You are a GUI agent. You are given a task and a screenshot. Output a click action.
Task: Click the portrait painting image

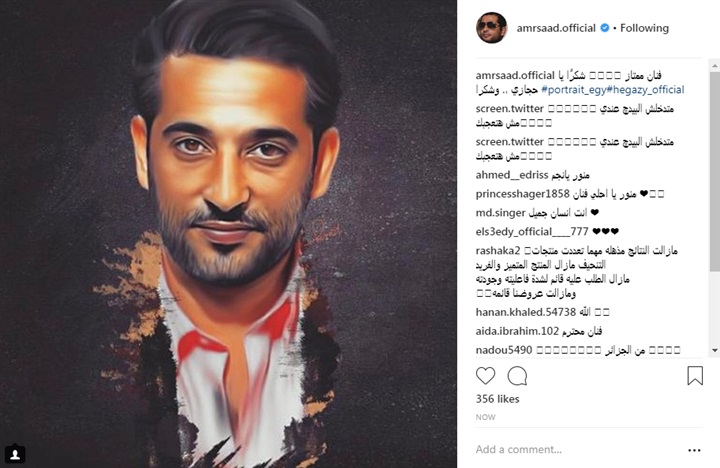[x=228, y=234]
